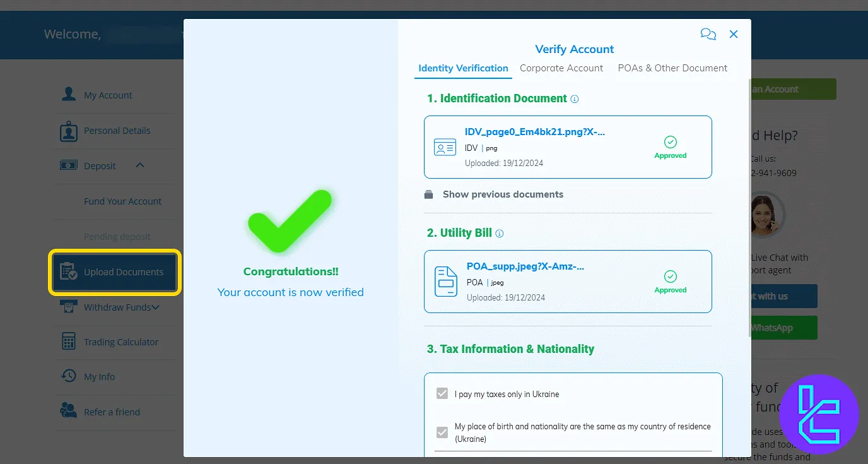
Task: Collapse the Deposit menu chevron
Action: (x=140, y=165)
